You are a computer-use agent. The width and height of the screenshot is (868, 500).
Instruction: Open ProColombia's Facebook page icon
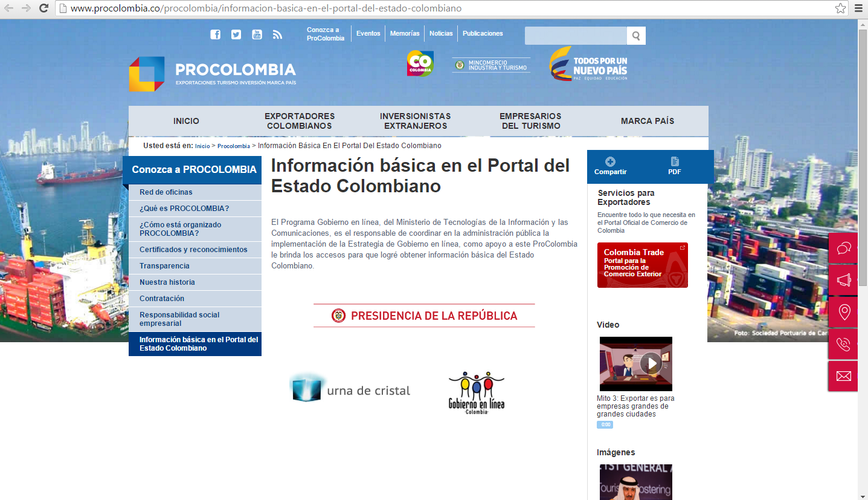[x=215, y=34]
